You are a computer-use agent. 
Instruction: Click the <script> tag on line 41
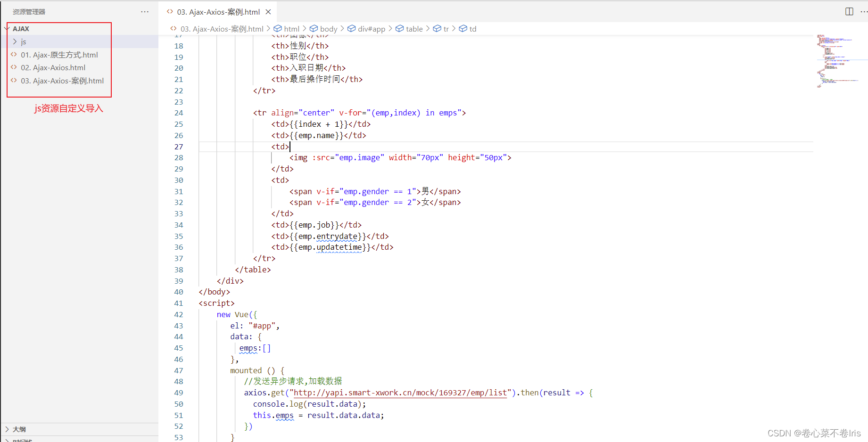(216, 303)
